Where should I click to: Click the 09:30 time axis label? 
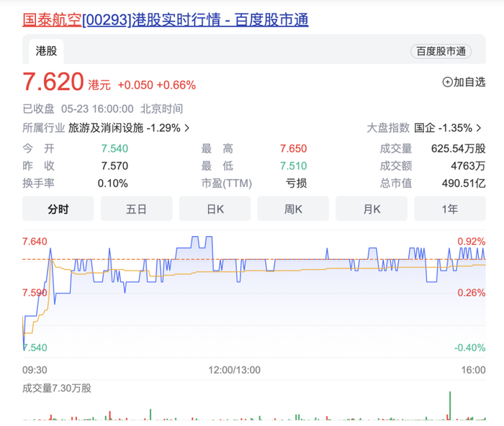click(x=35, y=370)
